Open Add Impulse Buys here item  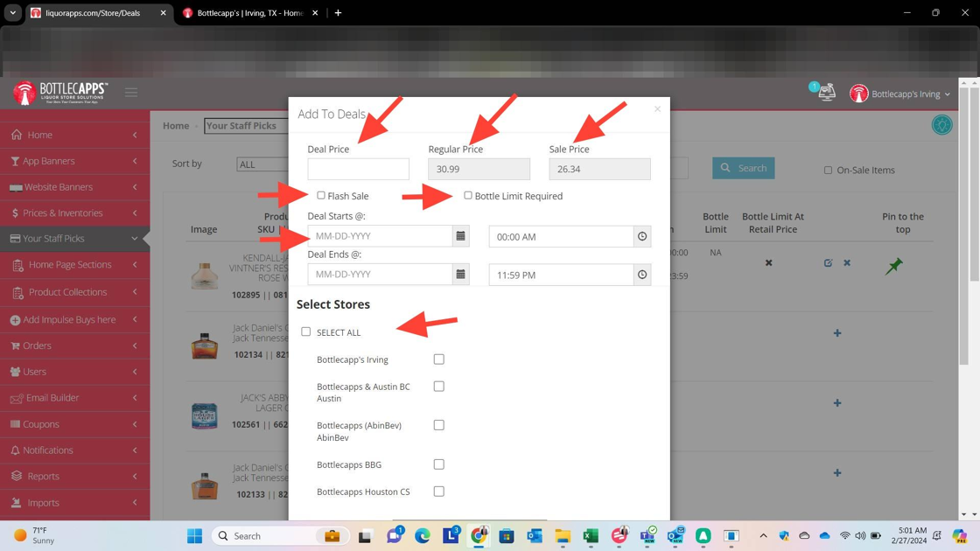click(75, 320)
